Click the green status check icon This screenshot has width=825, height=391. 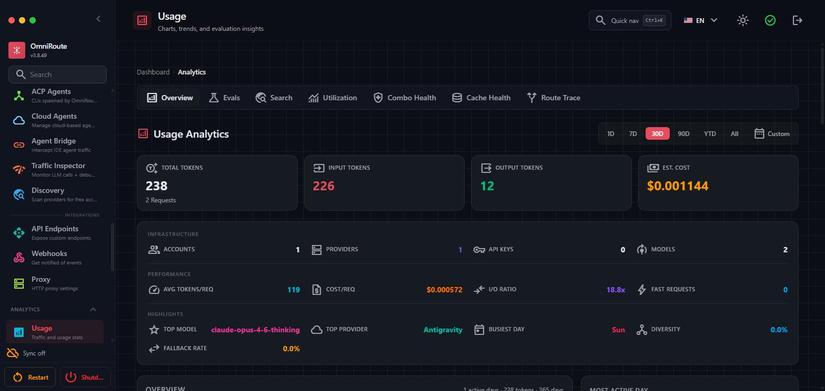tap(770, 21)
